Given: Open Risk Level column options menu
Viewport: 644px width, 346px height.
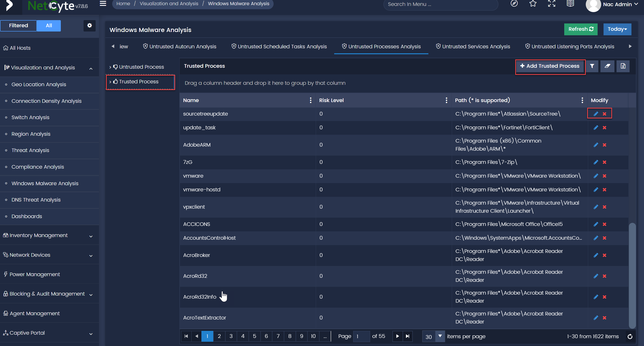Looking at the screenshot, I should (x=446, y=100).
